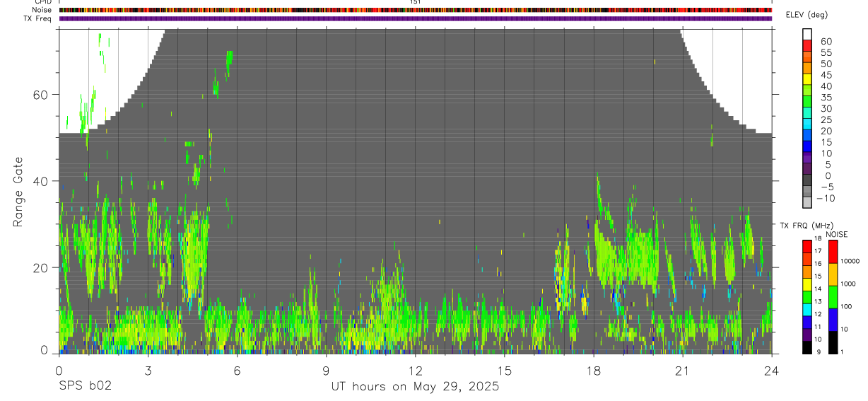868x401 pixels.
Task: Click the NOISE legend title
Action: click(x=837, y=234)
